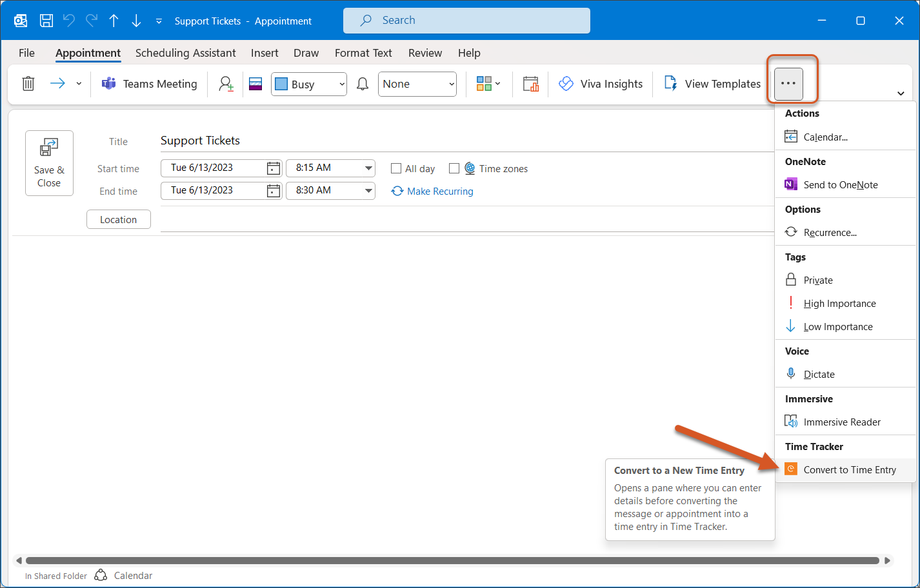Open start time 8:15 AM dropdown
The image size is (920, 588).
pyautogui.click(x=368, y=168)
